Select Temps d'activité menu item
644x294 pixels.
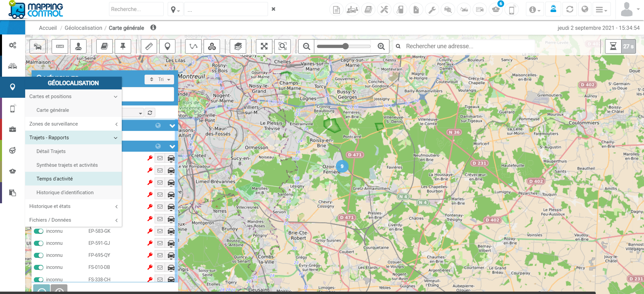click(x=55, y=179)
